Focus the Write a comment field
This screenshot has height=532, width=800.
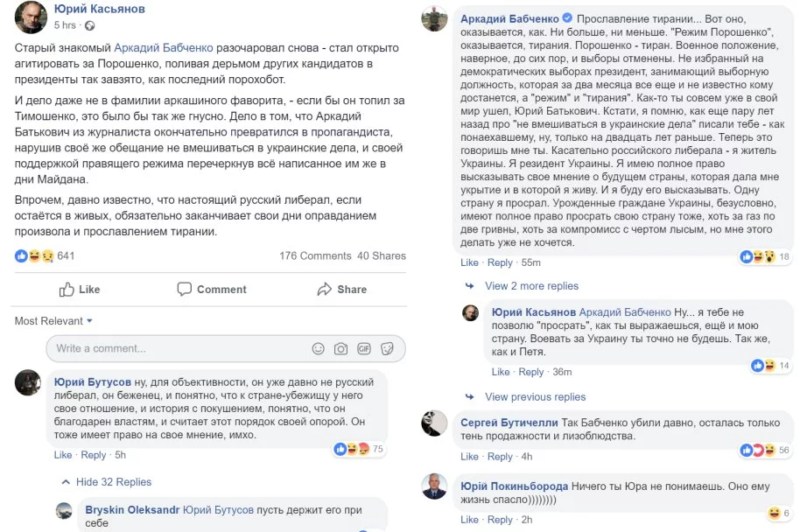[x=175, y=348]
